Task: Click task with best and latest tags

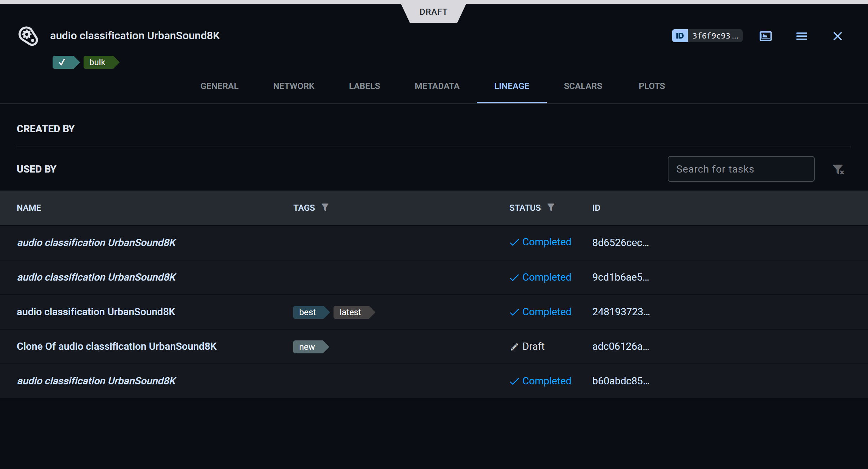Action: pos(97,311)
